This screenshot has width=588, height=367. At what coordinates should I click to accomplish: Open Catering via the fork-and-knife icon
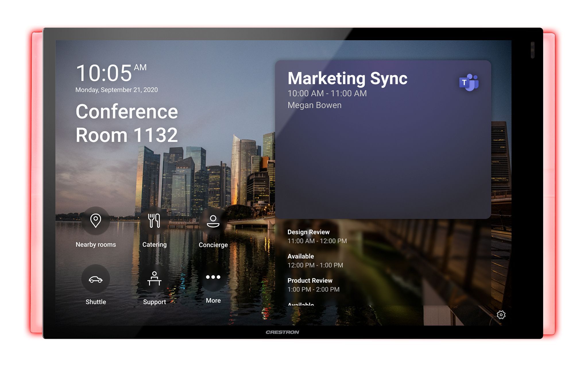click(154, 221)
